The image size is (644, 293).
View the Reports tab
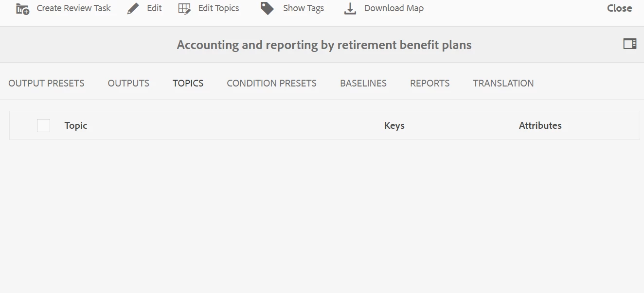pyautogui.click(x=430, y=83)
